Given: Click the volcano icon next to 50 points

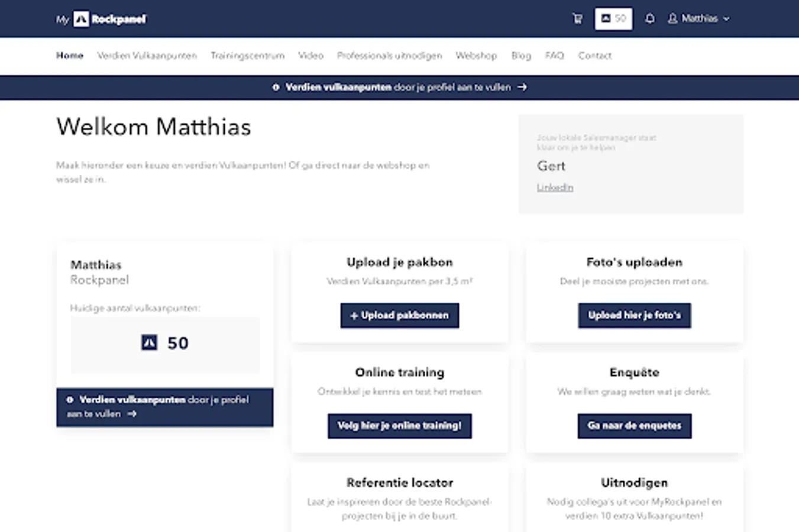Looking at the screenshot, I should point(149,343).
